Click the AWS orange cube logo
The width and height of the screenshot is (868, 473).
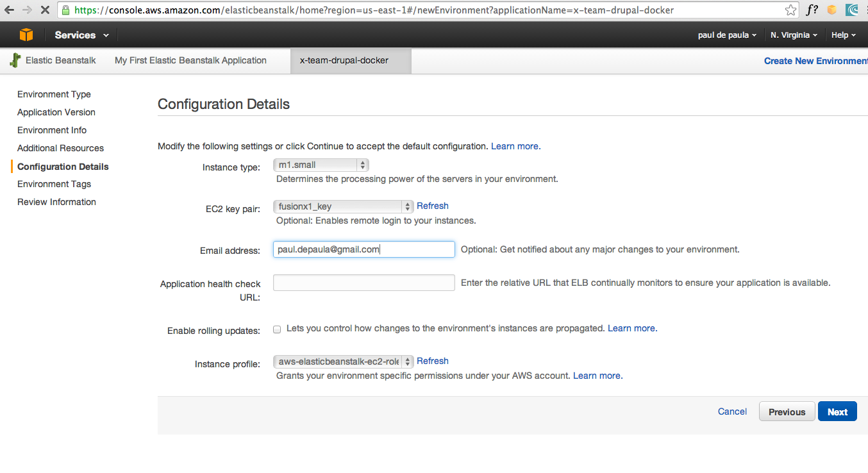point(26,35)
